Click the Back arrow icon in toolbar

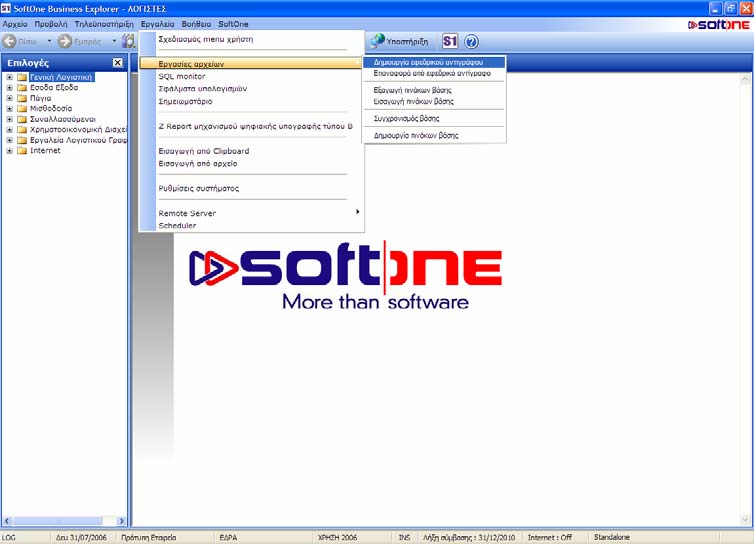pos(9,41)
